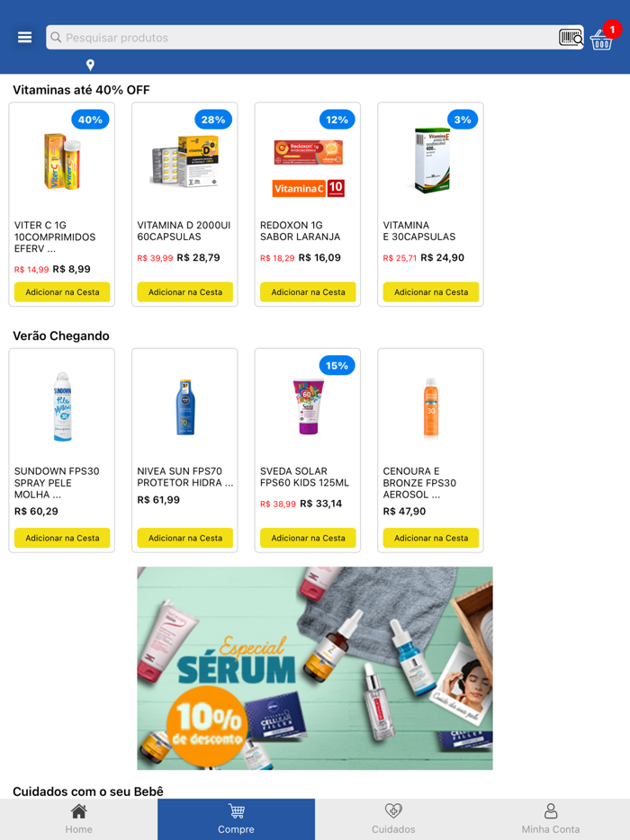Switch to the Cuidados tab
630x840 pixels.
[x=393, y=819]
